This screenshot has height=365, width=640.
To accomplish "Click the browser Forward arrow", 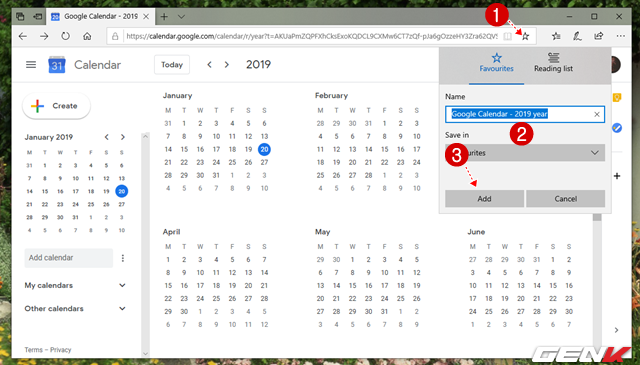I will (44, 36).
